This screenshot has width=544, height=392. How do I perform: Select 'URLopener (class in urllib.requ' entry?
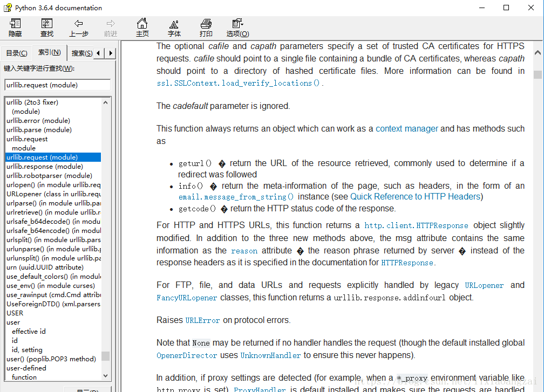(x=53, y=194)
